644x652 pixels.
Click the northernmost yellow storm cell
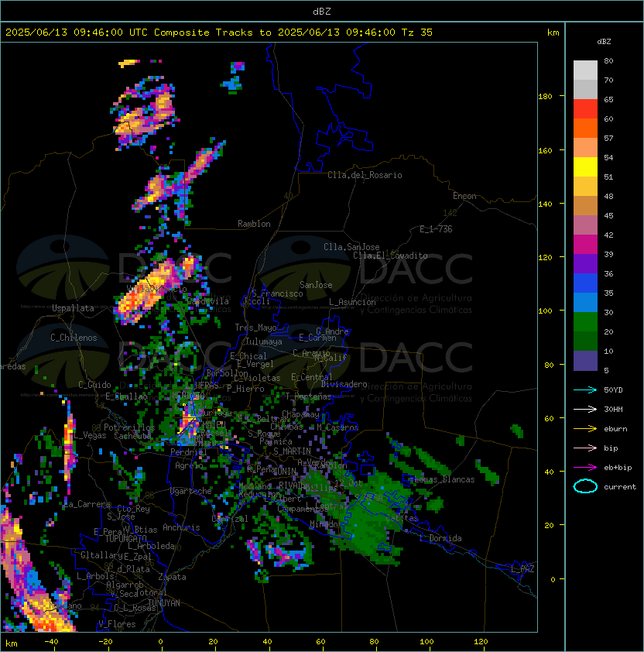point(128,63)
